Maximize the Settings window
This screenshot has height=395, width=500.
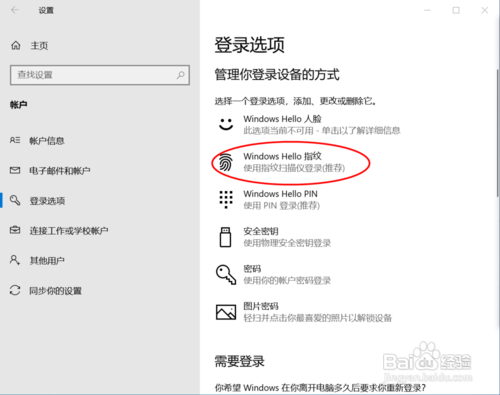pyautogui.click(x=456, y=10)
